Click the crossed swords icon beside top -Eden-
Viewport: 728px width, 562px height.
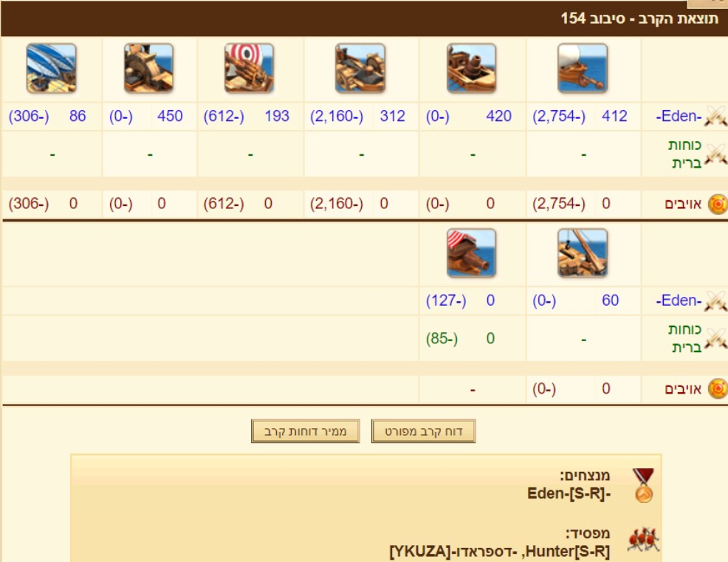tap(715, 116)
